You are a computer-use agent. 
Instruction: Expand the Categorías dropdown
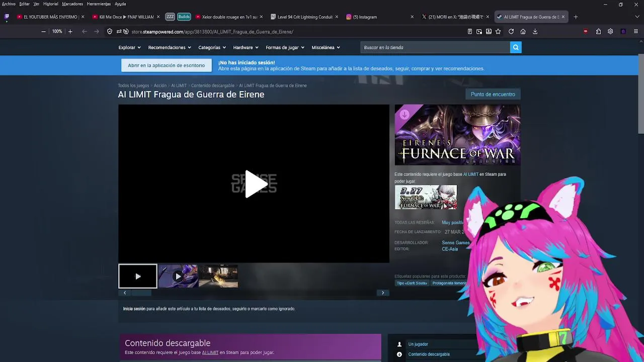212,47
